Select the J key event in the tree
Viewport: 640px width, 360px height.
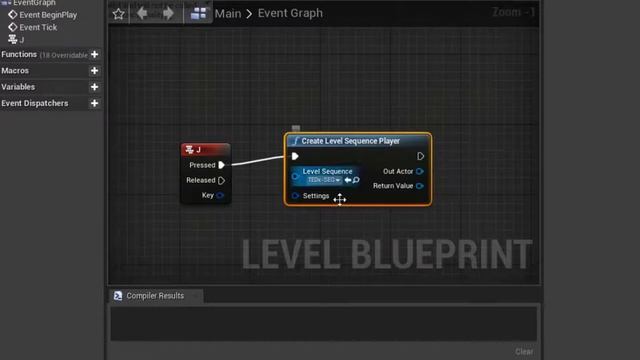pos(16,40)
